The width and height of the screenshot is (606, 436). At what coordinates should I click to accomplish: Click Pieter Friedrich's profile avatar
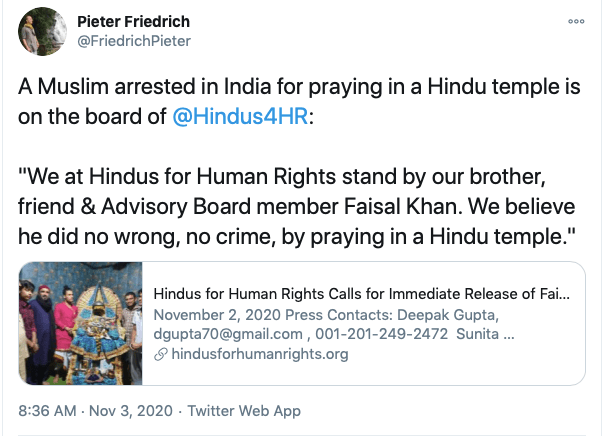tap(39, 31)
